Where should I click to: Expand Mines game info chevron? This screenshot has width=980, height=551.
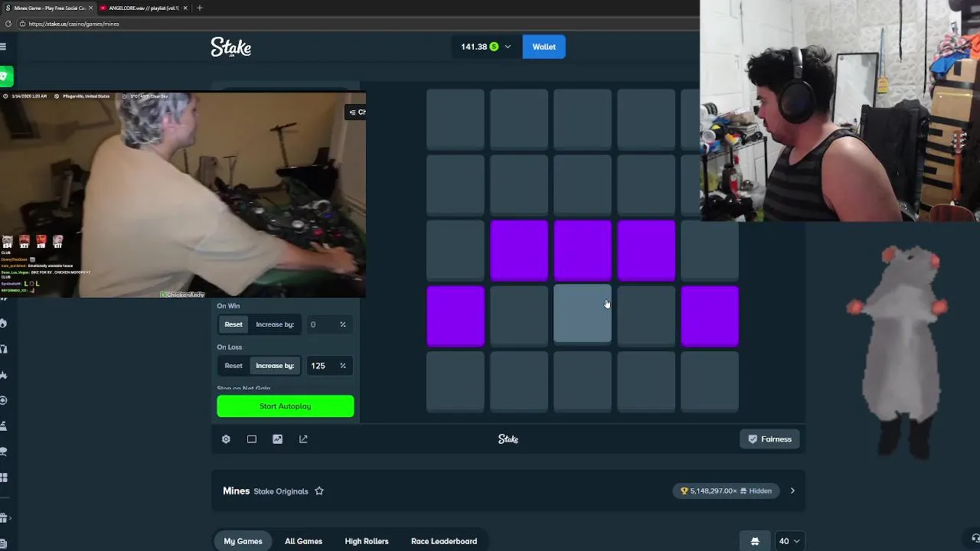click(x=792, y=491)
